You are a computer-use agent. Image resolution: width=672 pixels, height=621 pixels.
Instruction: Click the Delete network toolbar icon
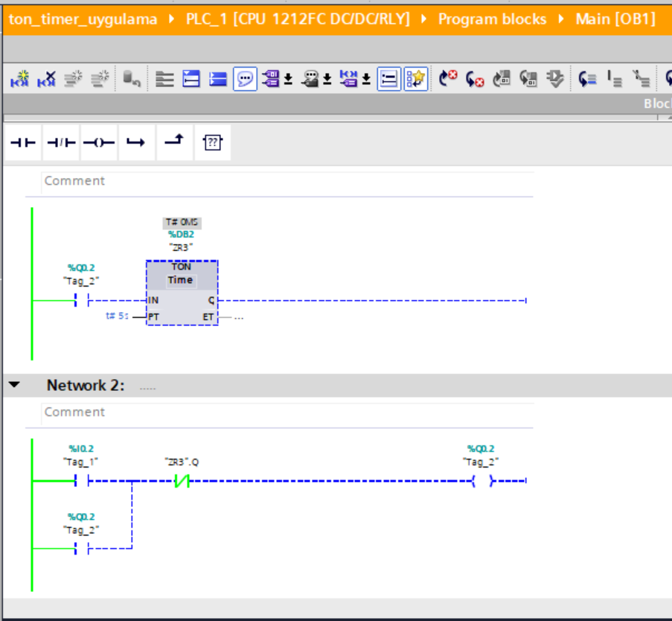click(46, 79)
